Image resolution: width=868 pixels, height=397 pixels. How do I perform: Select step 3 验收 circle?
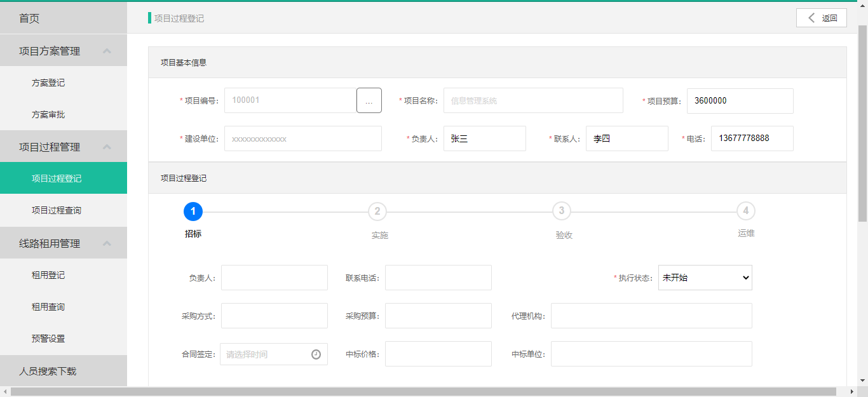click(x=562, y=211)
